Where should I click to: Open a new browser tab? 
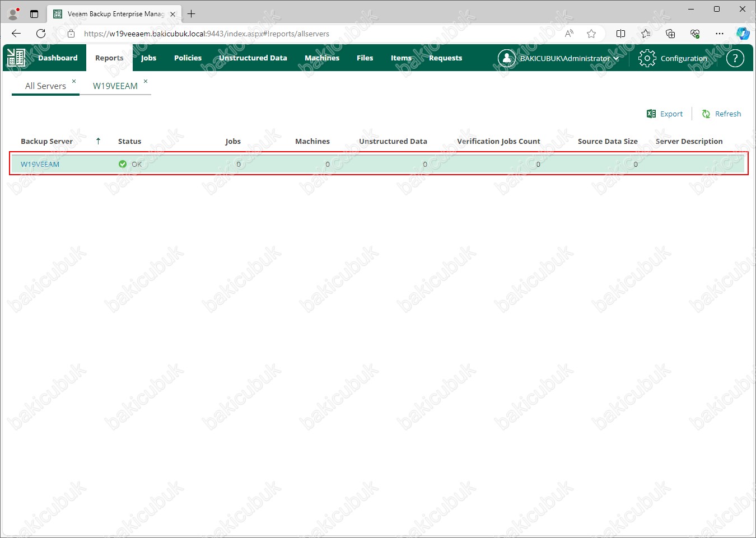(x=192, y=14)
